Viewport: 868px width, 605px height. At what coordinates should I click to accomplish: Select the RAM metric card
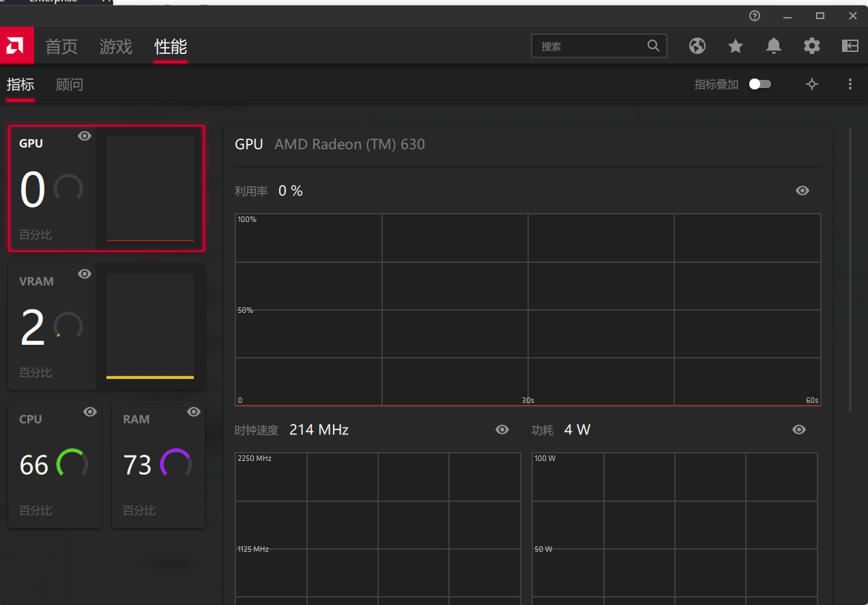158,464
